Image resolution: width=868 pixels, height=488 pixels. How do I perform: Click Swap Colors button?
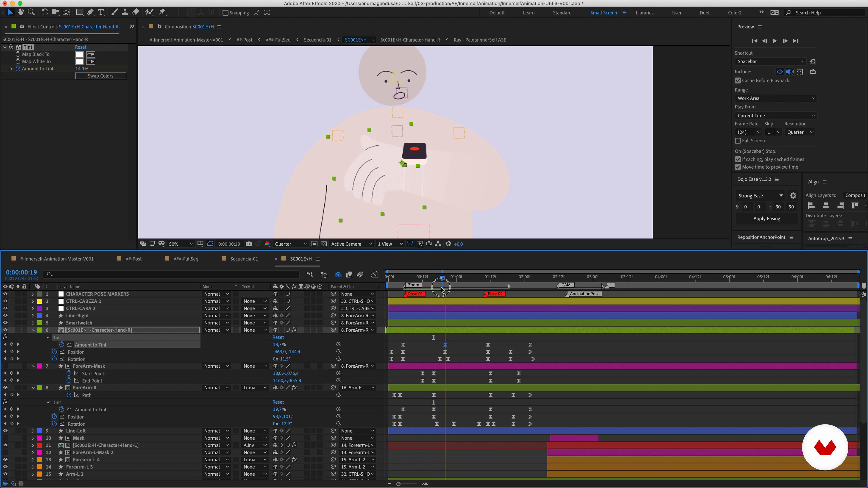pyautogui.click(x=100, y=76)
